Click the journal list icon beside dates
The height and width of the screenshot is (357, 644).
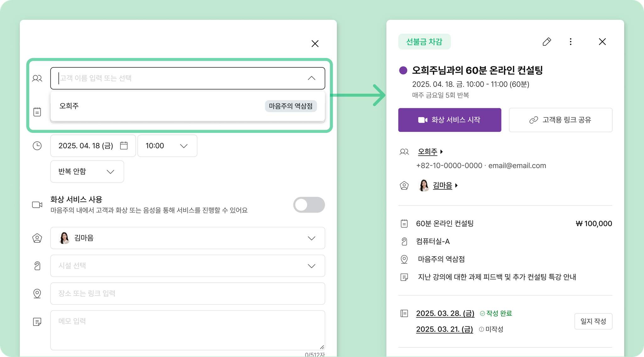[x=404, y=314]
